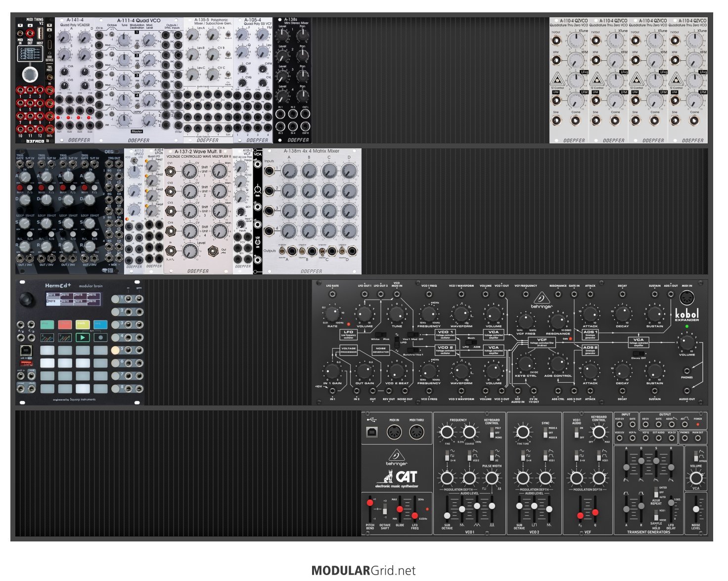The width and height of the screenshot is (728, 581).
Task: Click the CAT VCO 1 Coarse frequency knob
Action: tap(469, 432)
